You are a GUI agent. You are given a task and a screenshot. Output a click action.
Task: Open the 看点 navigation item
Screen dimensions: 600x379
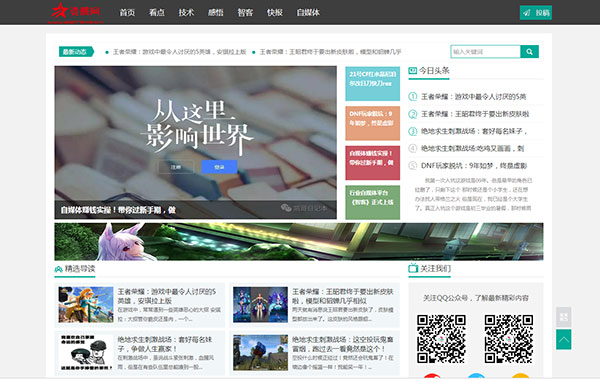157,13
